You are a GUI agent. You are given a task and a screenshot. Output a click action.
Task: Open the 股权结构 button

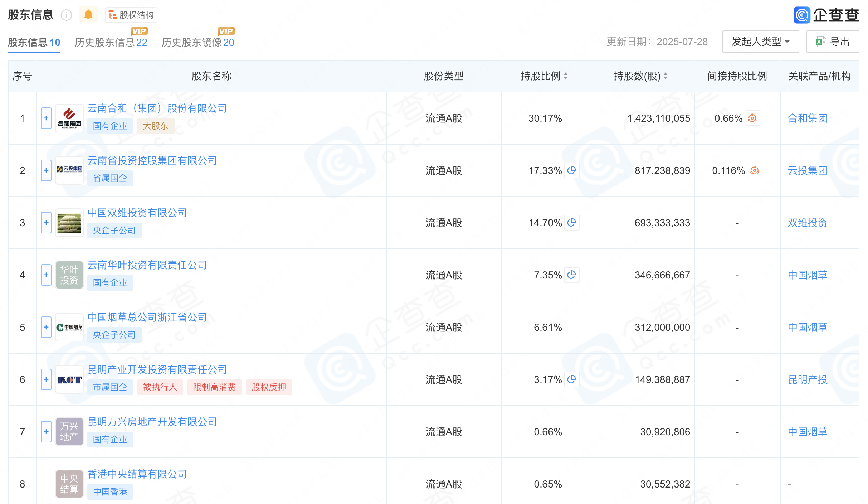131,15
